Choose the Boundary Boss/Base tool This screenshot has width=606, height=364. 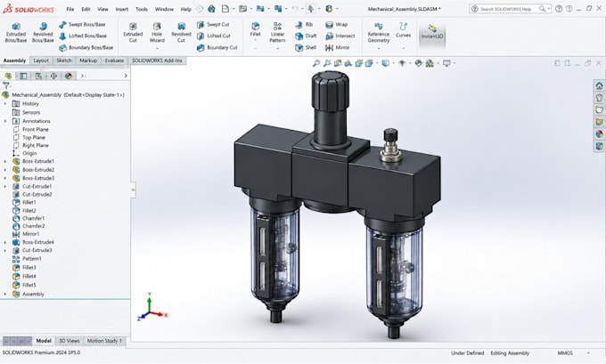pos(86,47)
